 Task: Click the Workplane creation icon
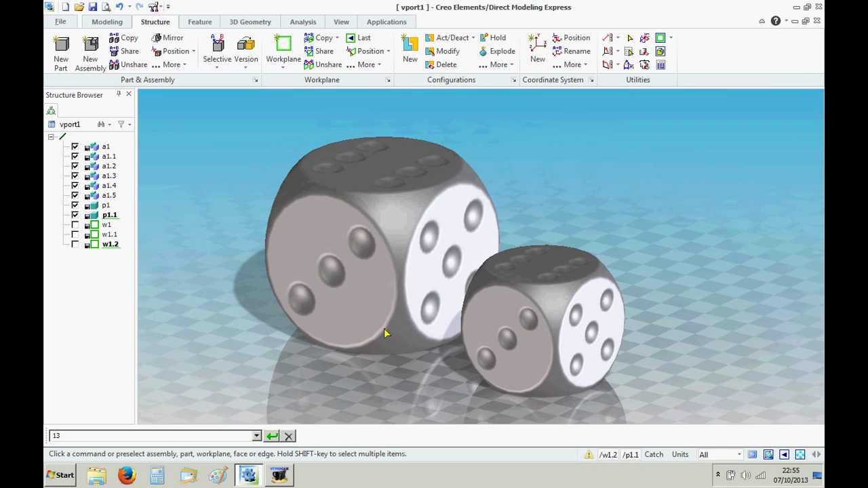283,44
